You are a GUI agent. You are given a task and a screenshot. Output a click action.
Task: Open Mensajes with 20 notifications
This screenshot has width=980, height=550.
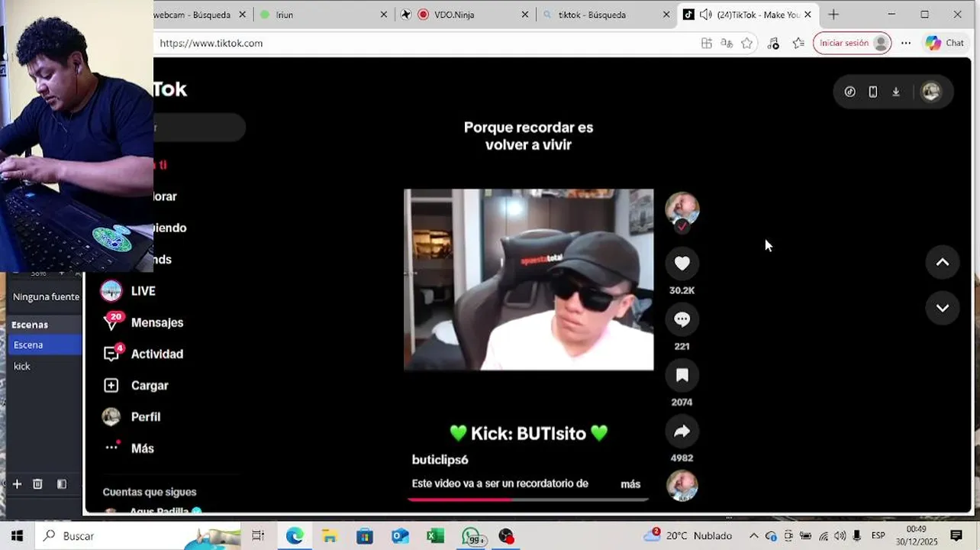[143, 322]
